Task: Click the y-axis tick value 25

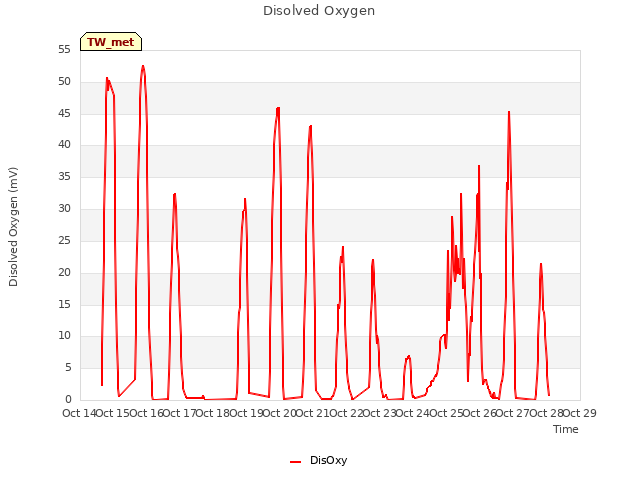Action: [64, 240]
